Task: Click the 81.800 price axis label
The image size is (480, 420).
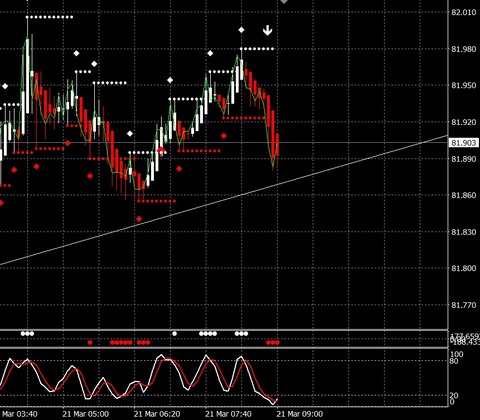Action: click(x=464, y=268)
